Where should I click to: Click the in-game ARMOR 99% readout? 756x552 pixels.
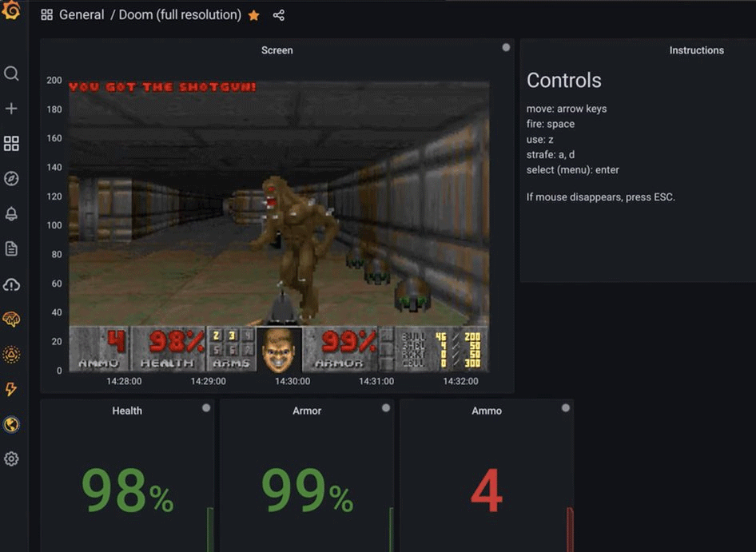(340, 348)
